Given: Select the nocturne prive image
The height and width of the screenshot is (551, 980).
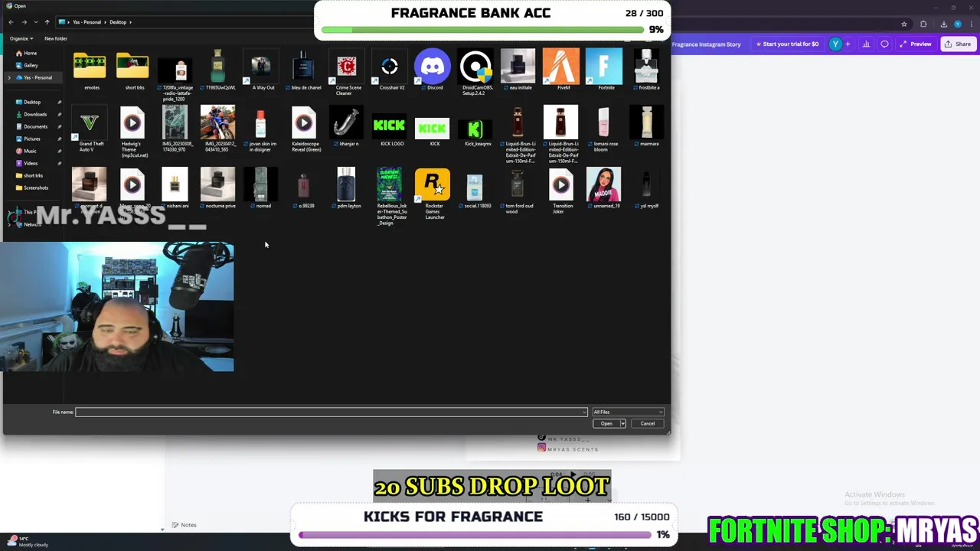Looking at the screenshot, I should click(219, 188).
